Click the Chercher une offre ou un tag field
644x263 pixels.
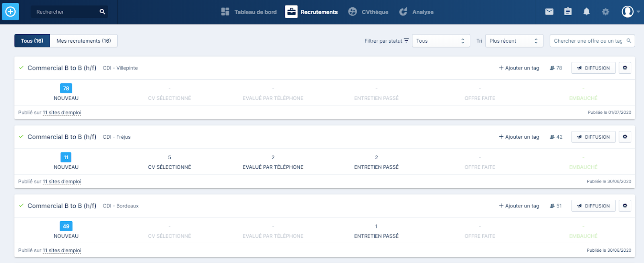[592, 41]
